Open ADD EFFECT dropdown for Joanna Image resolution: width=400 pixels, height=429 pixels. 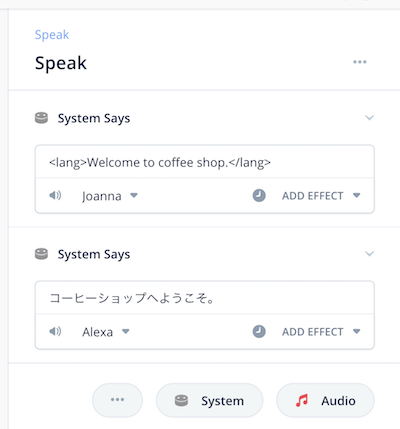tap(321, 196)
